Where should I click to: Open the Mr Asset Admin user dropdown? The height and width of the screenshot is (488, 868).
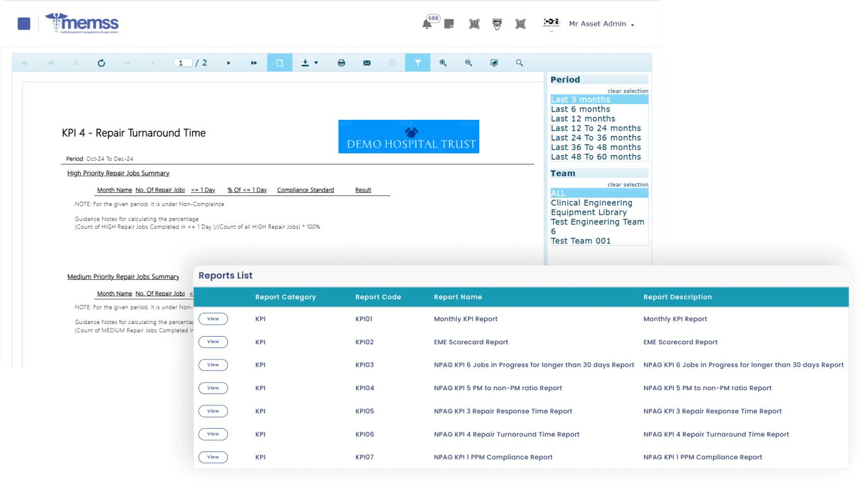click(602, 24)
